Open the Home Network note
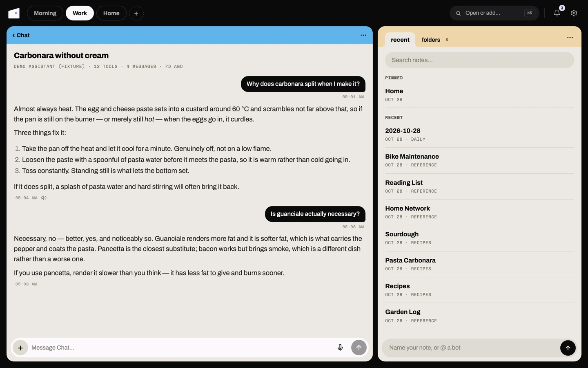The height and width of the screenshot is (368, 588). pos(479,212)
